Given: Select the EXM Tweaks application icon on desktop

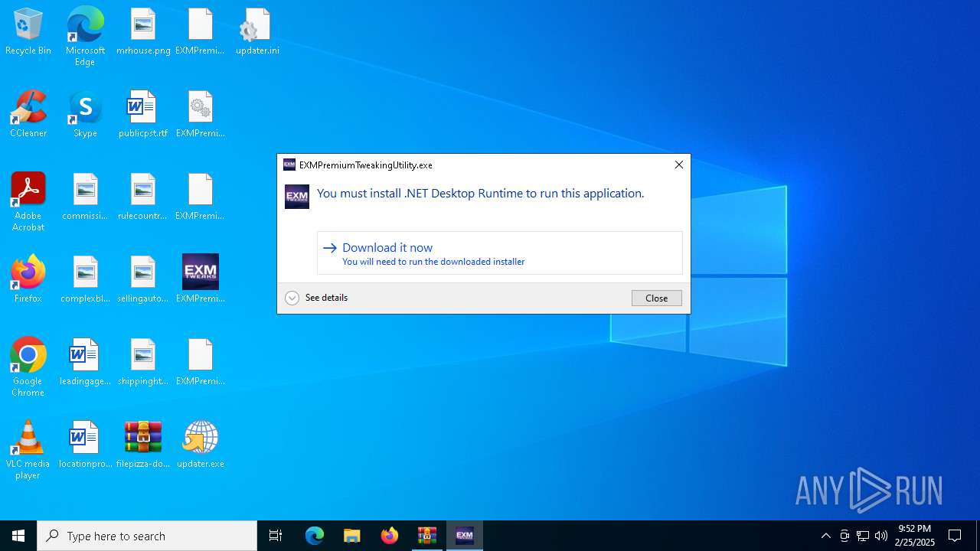Looking at the screenshot, I should (201, 279).
